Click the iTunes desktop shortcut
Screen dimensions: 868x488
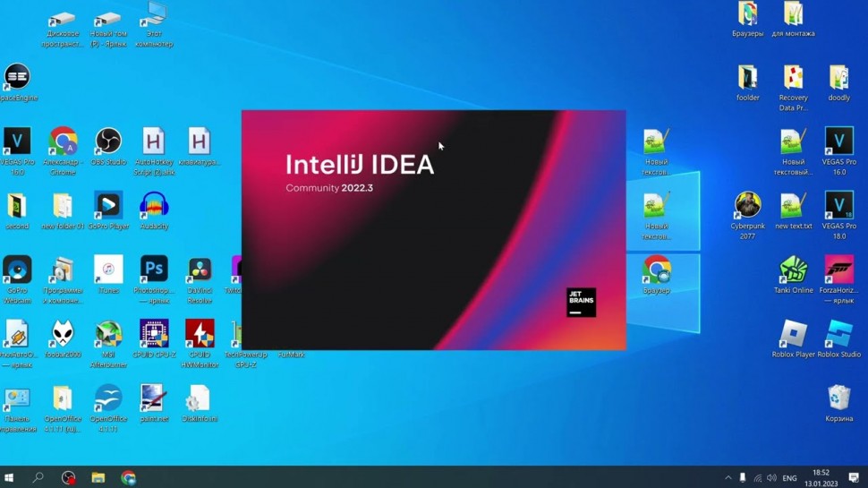tap(108, 270)
